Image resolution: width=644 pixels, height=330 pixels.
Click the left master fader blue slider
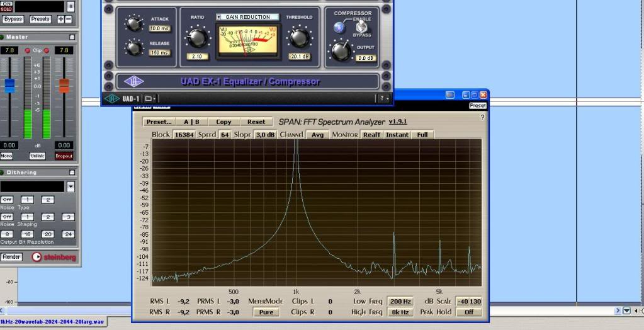click(x=9, y=86)
